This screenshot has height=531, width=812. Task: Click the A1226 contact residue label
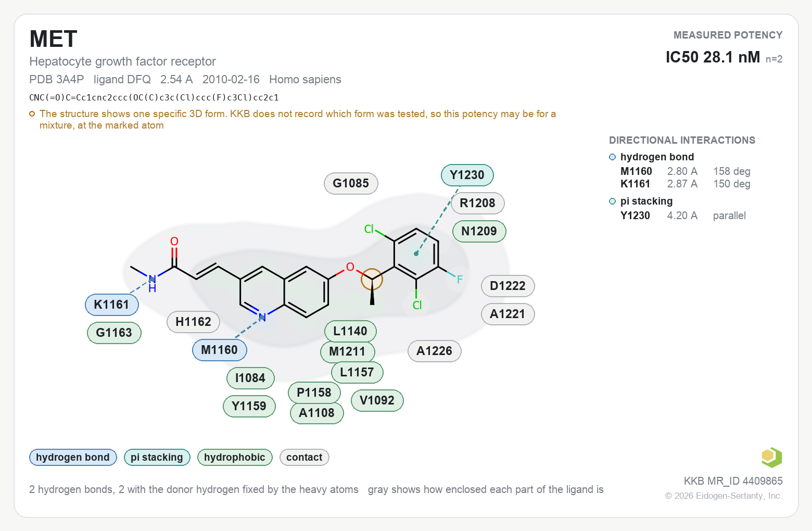[x=435, y=351]
